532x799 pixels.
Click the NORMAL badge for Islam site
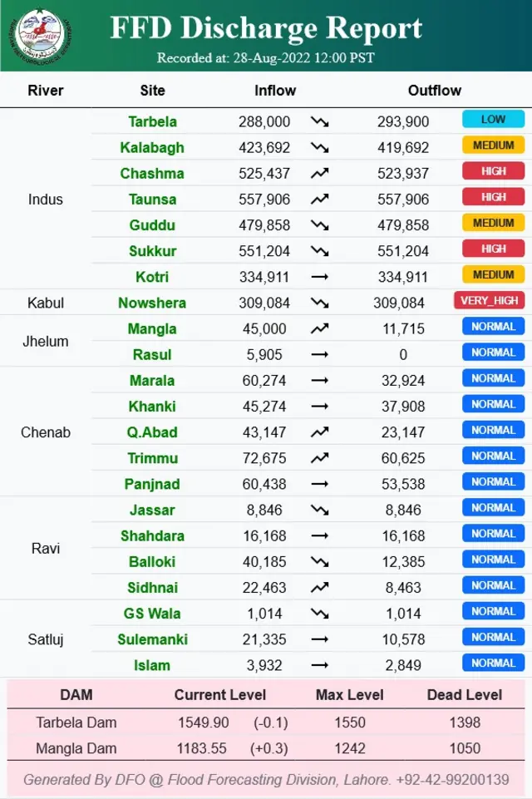point(493,663)
